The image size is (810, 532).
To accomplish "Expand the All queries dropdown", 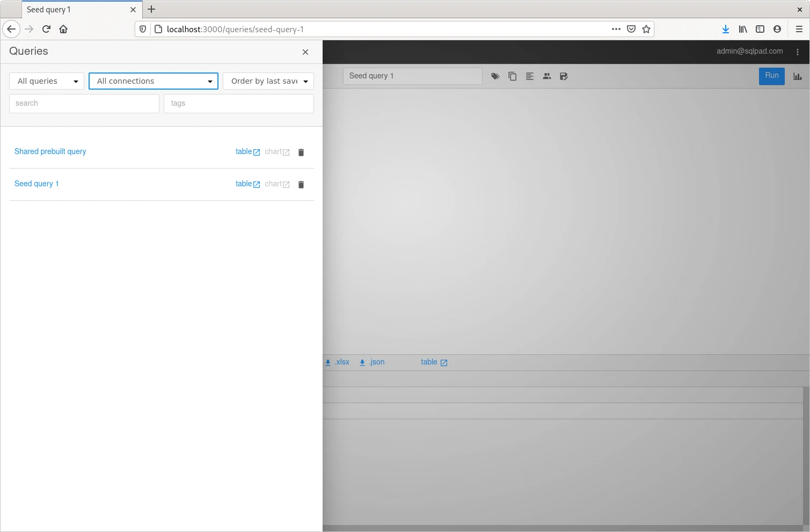I will tap(47, 81).
